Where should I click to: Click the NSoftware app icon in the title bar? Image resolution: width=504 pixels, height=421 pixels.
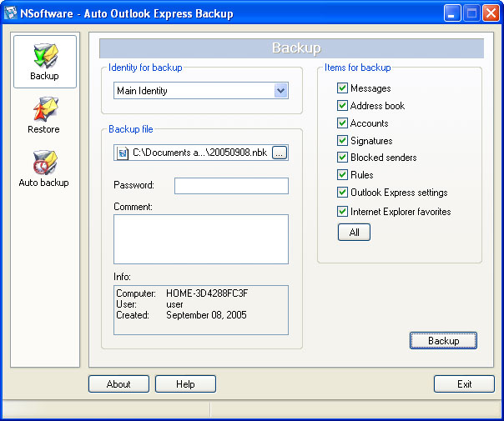(10, 13)
